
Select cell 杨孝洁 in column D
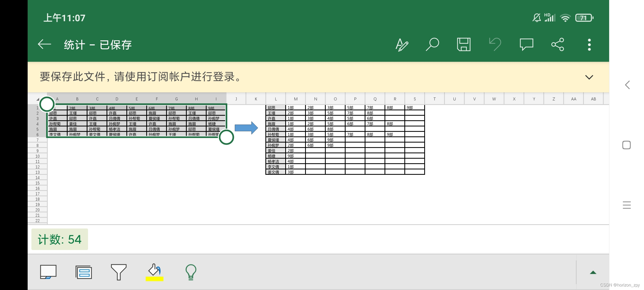pos(117,129)
